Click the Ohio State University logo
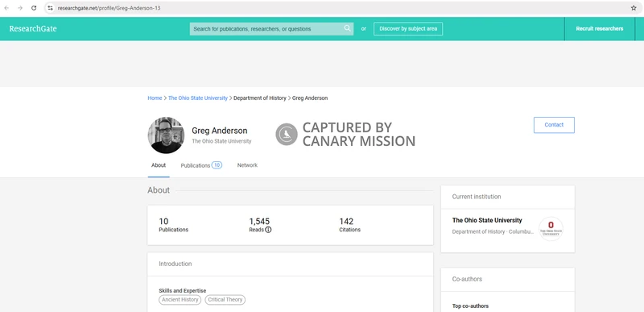Image resolution: width=644 pixels, height=312 pixels. tap(551, 228)
